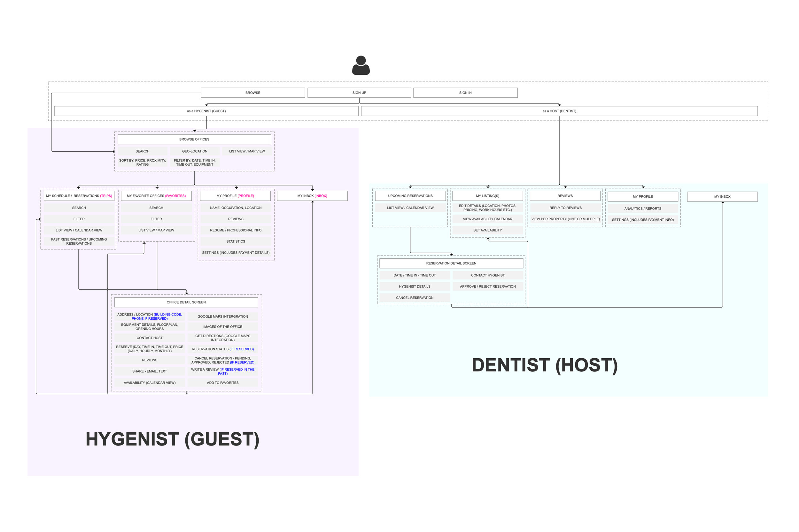Click LIST VIEW / MAP VIEW under Browse Offices

(247, 151)
